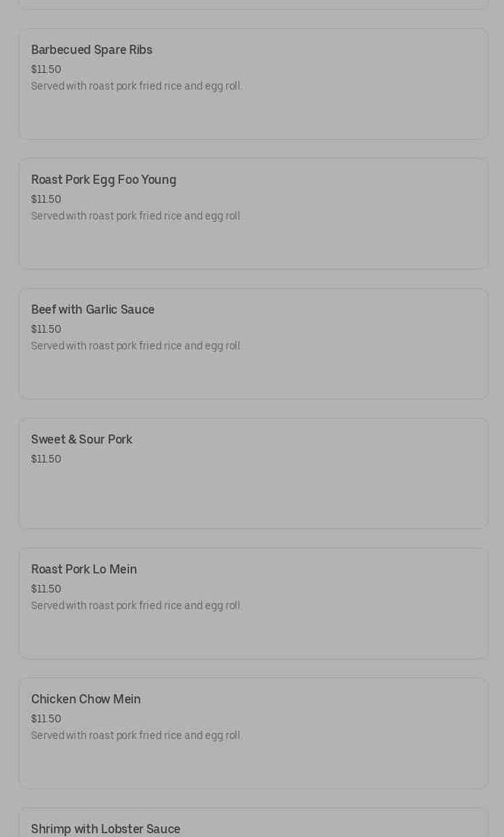Open the Barbecued Spare Ribs menu item
The height and width of the screenshot is (837, 504).
[92, 50]
